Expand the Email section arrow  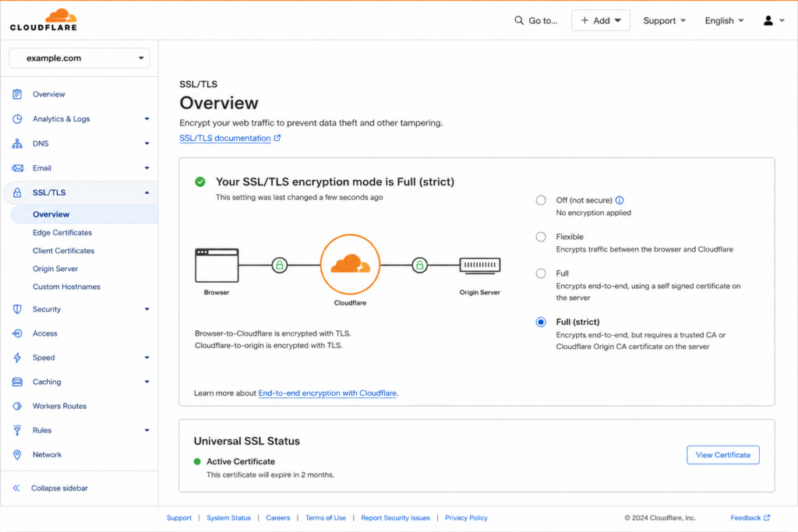tap(147, 167)
